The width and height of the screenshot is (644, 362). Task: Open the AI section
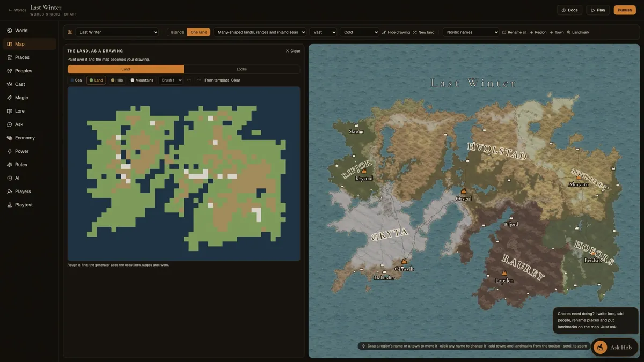click(30, 178)
